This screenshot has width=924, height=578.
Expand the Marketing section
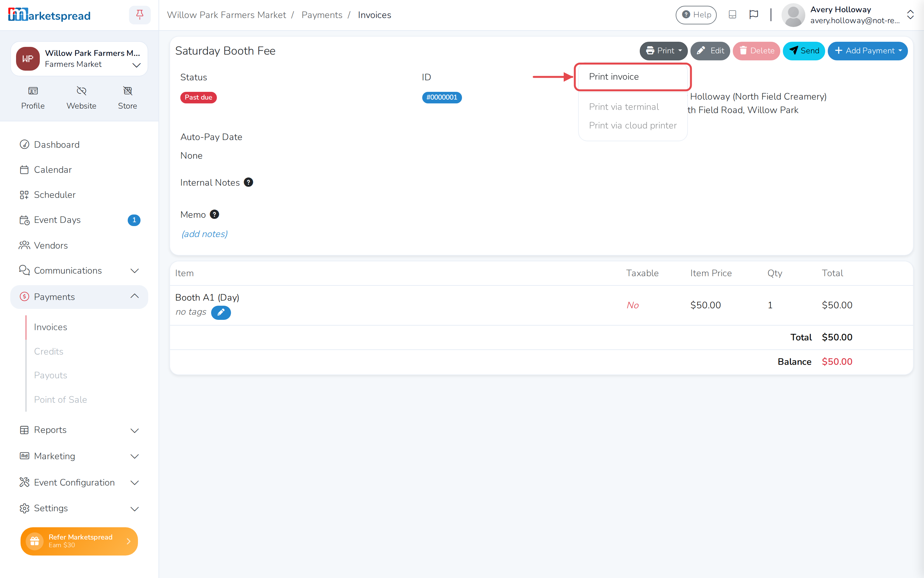(x=79, y=456)
